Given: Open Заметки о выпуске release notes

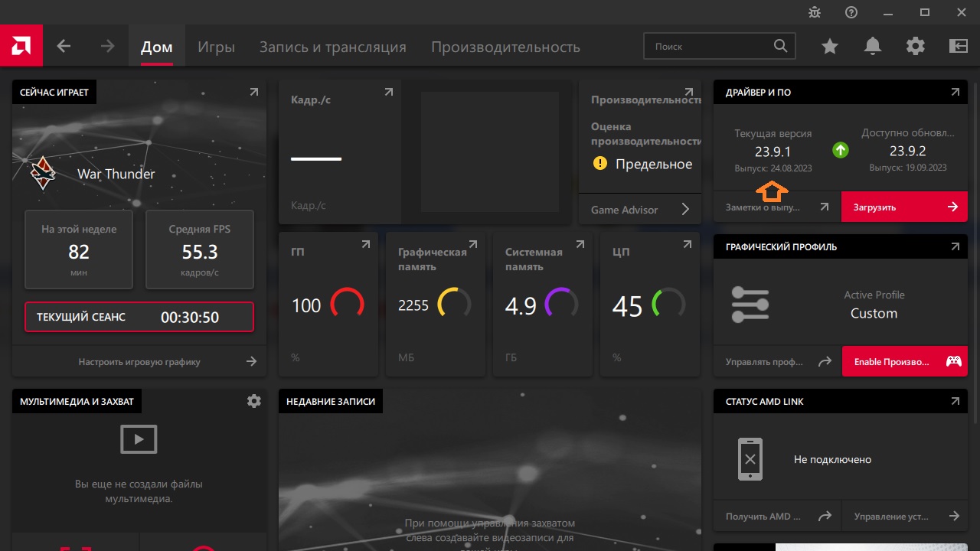Looking at the screenshot, I should pyautogui.click(x=777, y=207).
